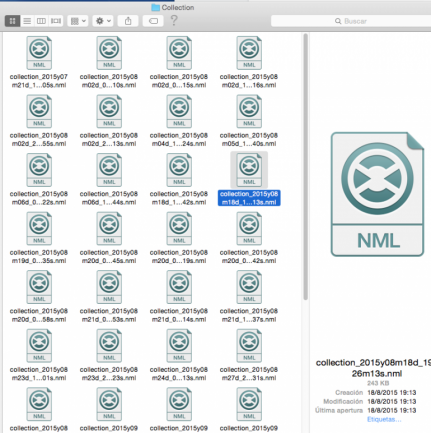
Task: Select file icon m20d_0...42s.nml
Action: (x=249, y=229)
